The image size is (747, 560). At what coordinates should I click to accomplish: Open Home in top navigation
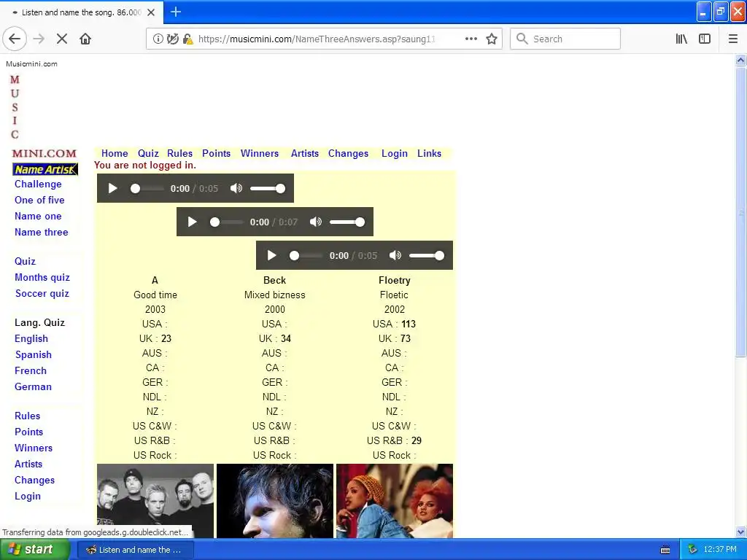(x=115, y=153)
